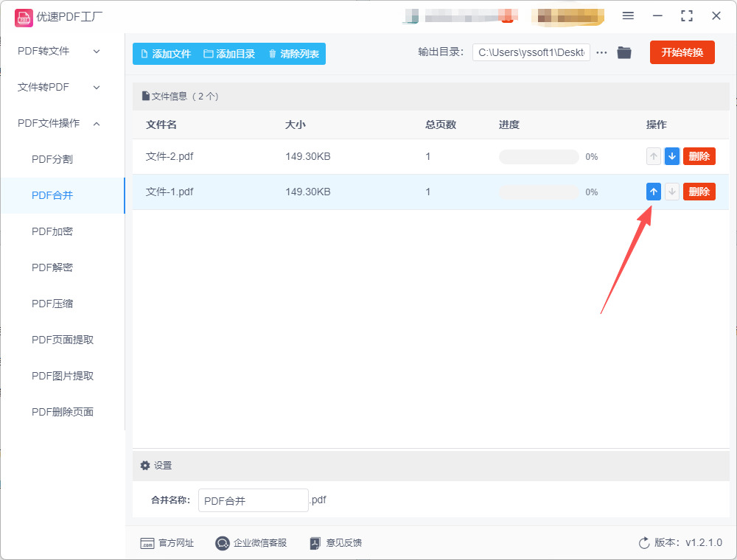This screenshot has height=560, width=737.
Task: Click the feedback document icon
Action: (x=315, y=544)
